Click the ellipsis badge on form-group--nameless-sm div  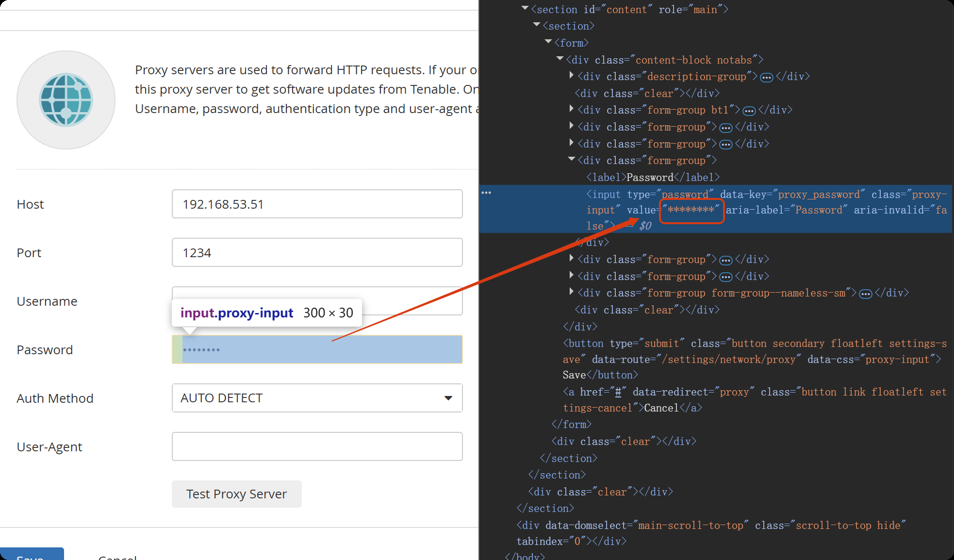pyautogui.click(x=865, y=294)
